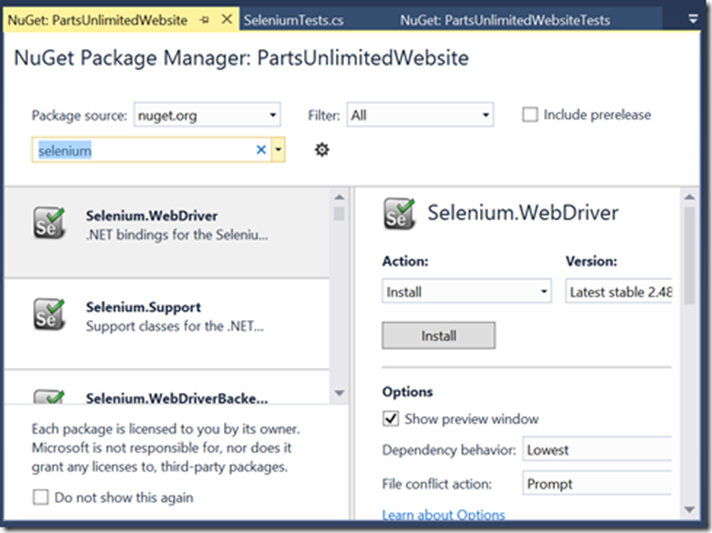Select the Selenium.WebDriver package name
The image size is (712, 533).
click(x=152, y=216)
